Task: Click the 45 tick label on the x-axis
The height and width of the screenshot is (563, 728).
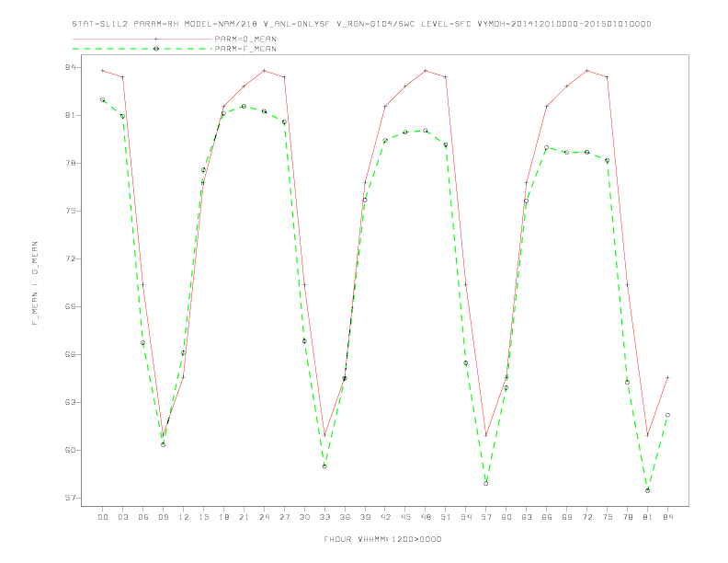Action: click(x=405, y=517)
